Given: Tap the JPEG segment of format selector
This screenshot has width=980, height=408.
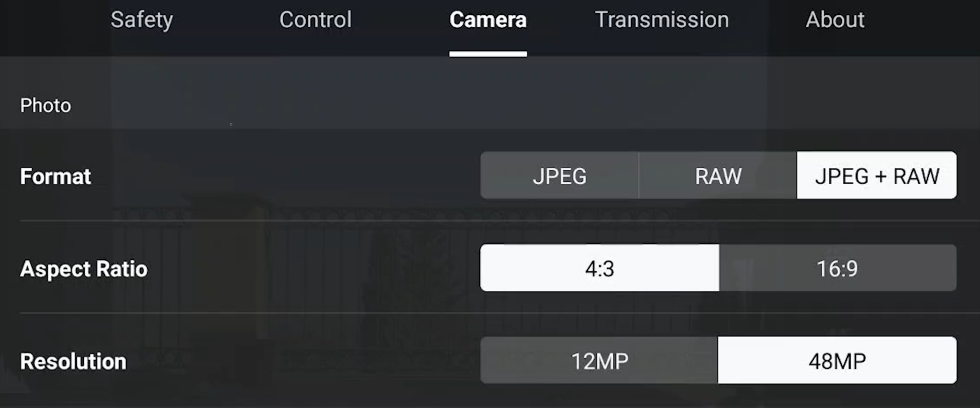Looking at the screenshot, I should [x=559, y=176].
